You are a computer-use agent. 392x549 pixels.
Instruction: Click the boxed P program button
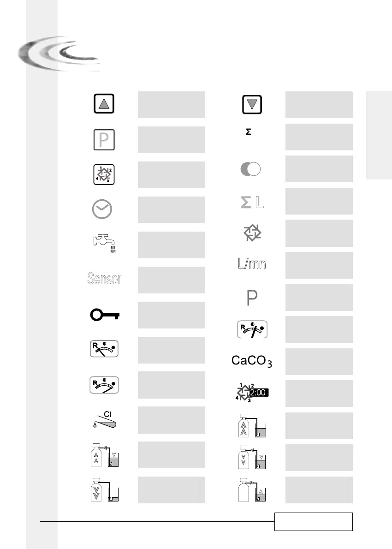104,140
